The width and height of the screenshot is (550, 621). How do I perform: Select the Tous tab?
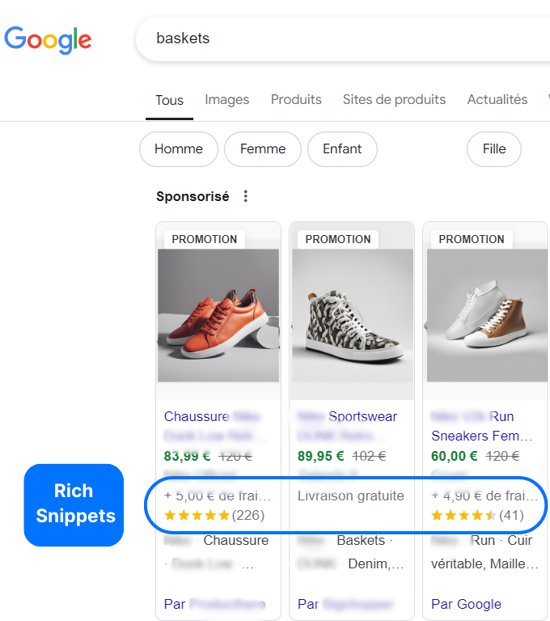point(169,101)
